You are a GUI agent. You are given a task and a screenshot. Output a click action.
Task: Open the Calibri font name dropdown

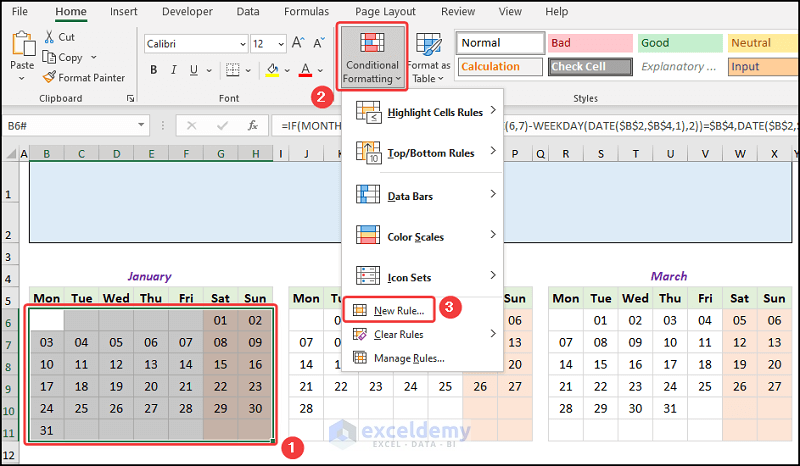(x=243, y=44)
